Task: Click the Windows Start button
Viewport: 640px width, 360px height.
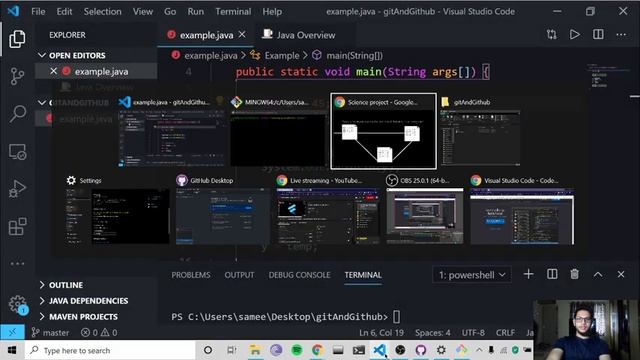Action: [12, 350]
